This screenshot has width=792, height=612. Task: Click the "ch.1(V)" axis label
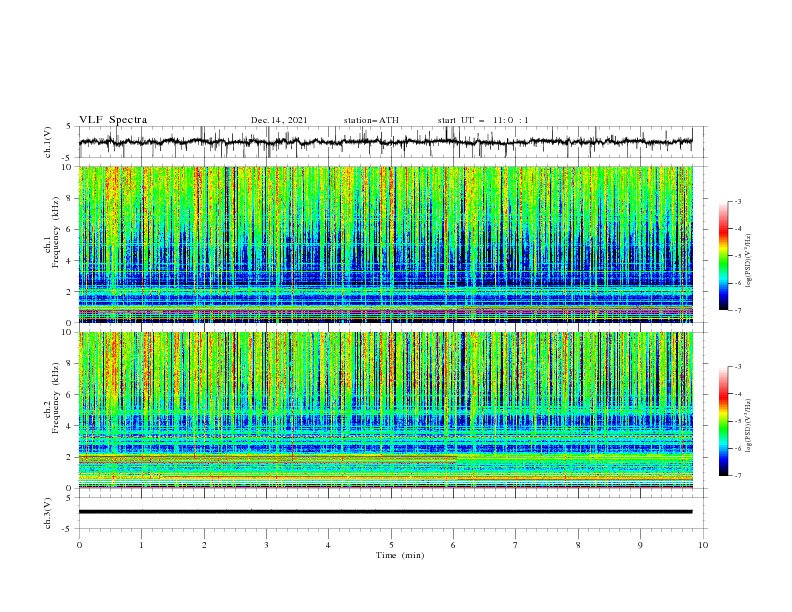[48, 142]
